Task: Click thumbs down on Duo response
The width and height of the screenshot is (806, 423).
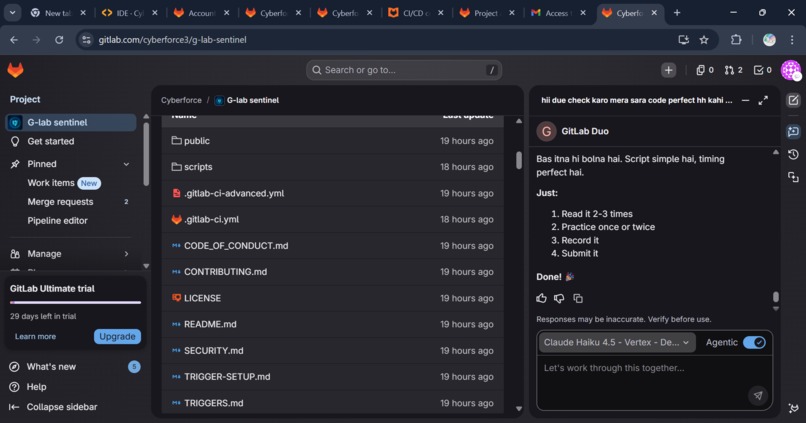Action: (x=559, y=298)
